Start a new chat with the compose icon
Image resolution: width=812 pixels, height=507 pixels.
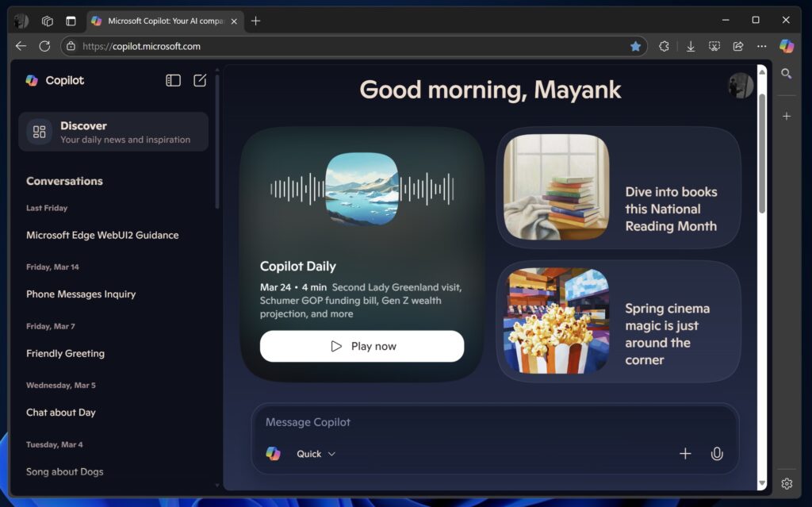[200, 80]
